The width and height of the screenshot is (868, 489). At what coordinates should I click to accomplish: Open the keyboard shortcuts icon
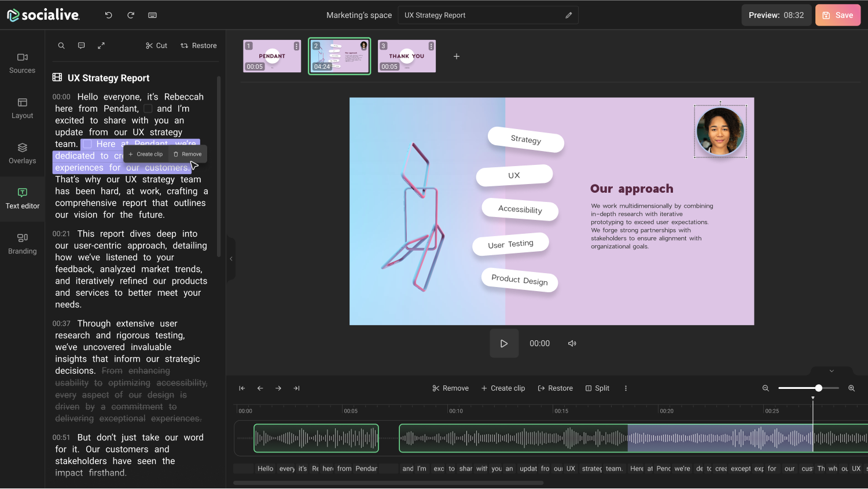point(152,15)
